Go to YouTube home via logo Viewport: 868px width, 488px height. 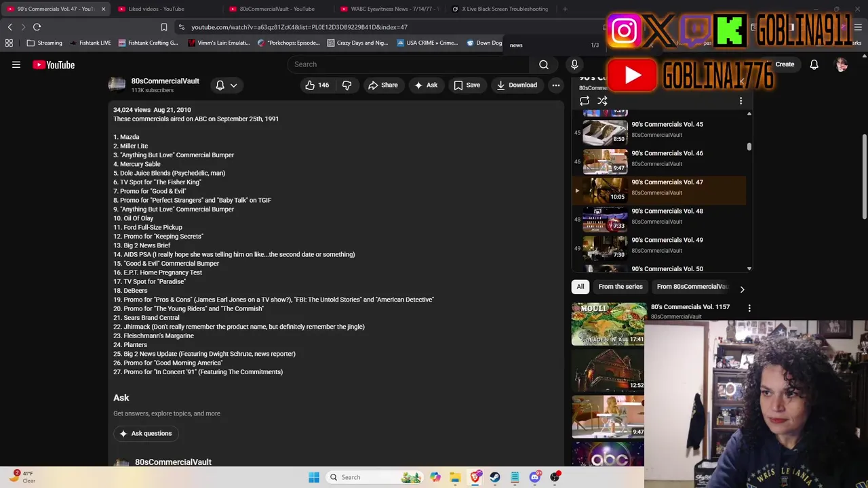point(54,65)
